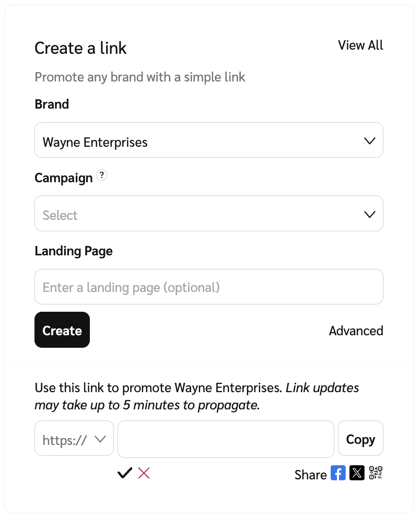Expand the Campaign Select dropdown
Image resolution: width=420 pixels, height=518 pixels.
pyautogui.click(x=208, y=214)
